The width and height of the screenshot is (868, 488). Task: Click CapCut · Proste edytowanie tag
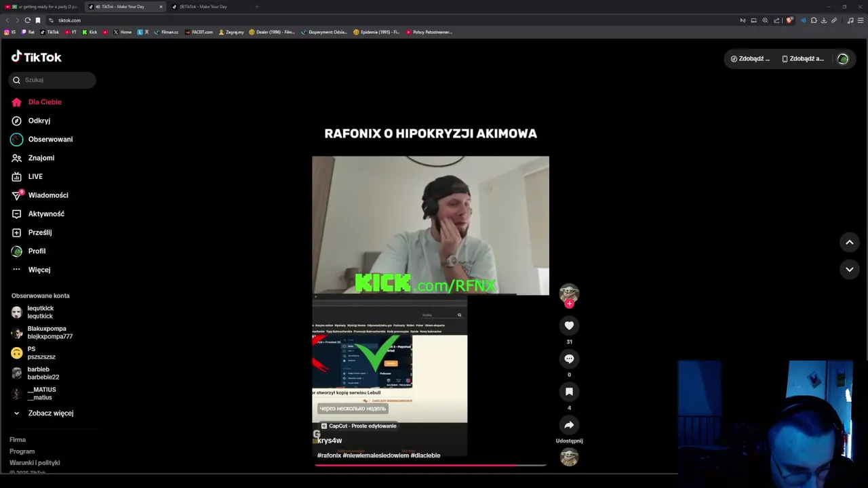tap(359, 426)
